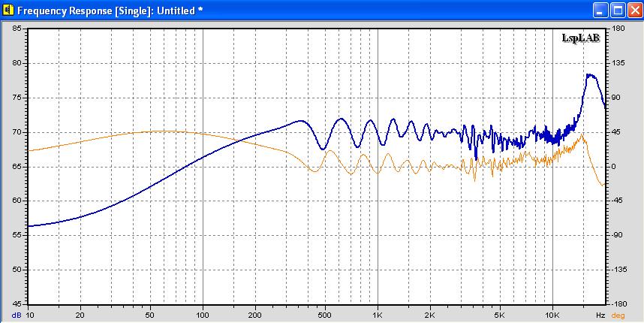Click the '-135' value on the phase axis
Screen dimensions: 644x323
click(x=618, y=270)
